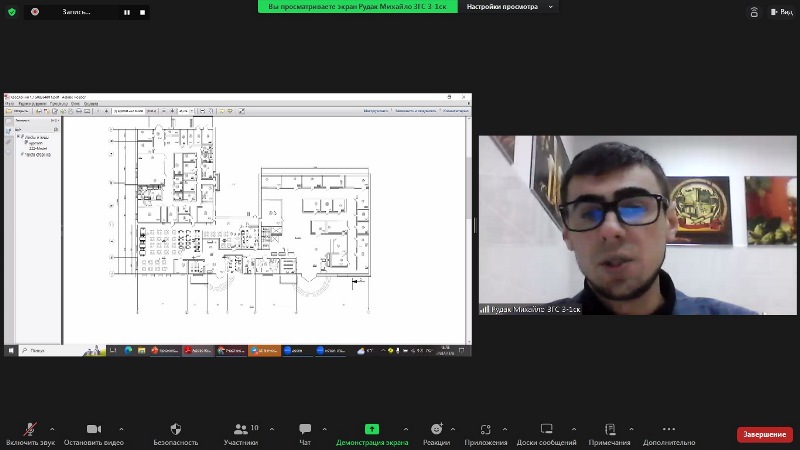This screenshot has width=800, height=450.
Task: Open Настройки просмотра view options dropdown
Action: coord(509,7)
